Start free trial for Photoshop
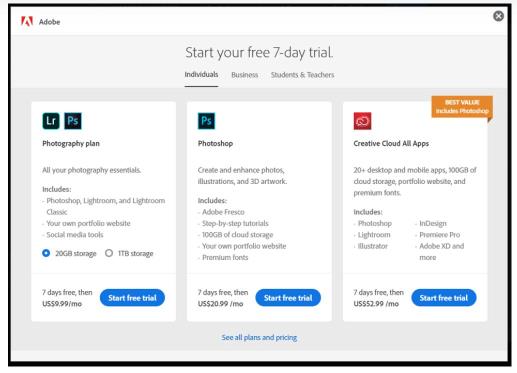This screenshot has height=373, width=517. pos(288,298)
